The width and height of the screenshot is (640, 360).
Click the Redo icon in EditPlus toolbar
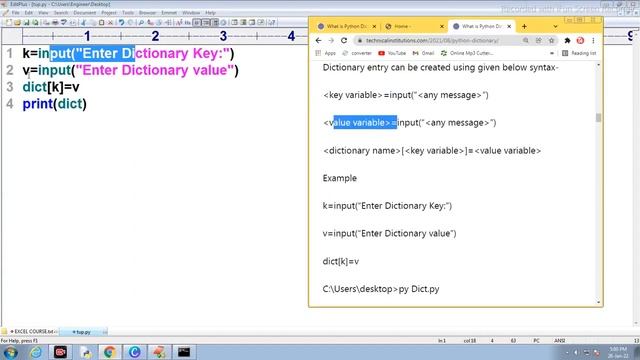[130, 22]
